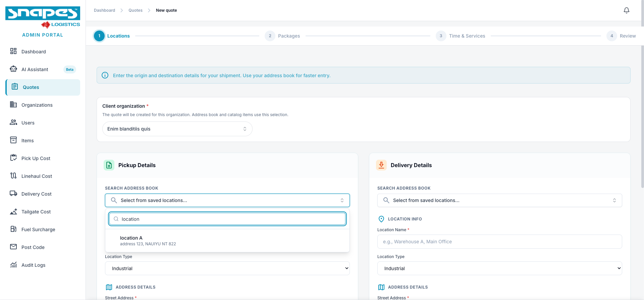644x300 pixels.
Task: Open the Audit Logs chart icon
Action: coord(13,265)
